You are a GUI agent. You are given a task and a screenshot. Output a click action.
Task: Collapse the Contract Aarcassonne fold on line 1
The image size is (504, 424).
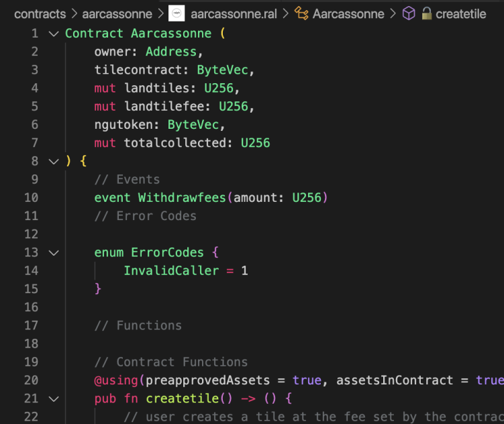pos(54,34)
